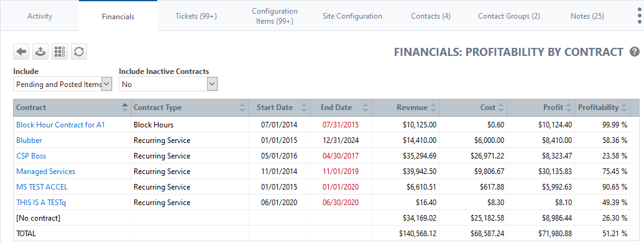Open the column chooser grid icon
644x243 pixels.
(60, 52)
